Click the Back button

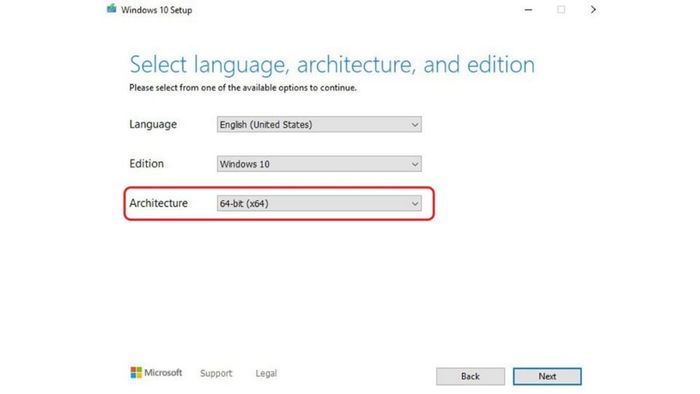point(471,376)
